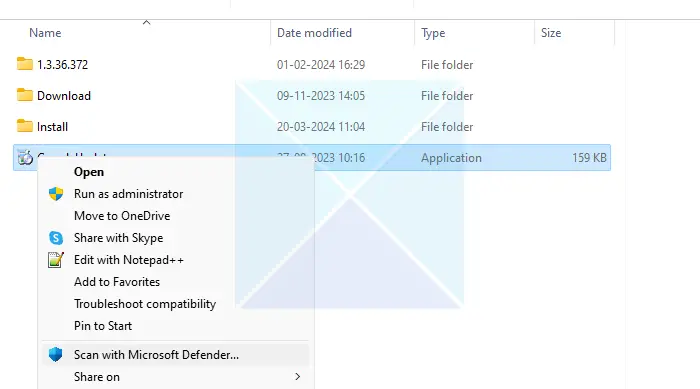The width and height of the screenshot is (700, 389).
Task: Click the Application type cell
Action: (451, 158)
